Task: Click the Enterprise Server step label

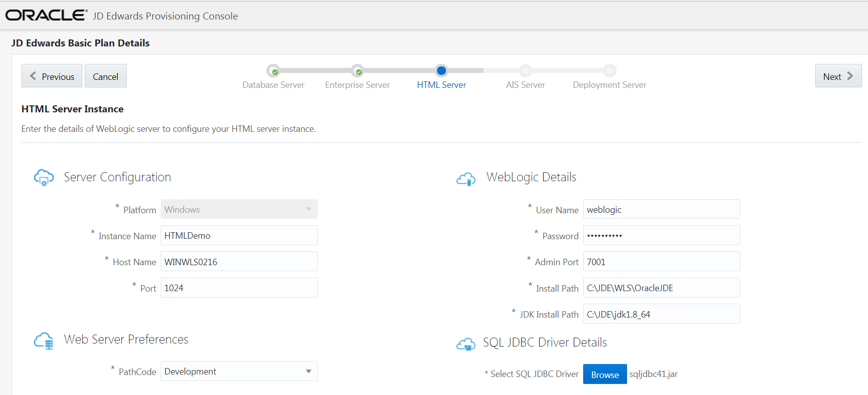Action: [357, 85]
